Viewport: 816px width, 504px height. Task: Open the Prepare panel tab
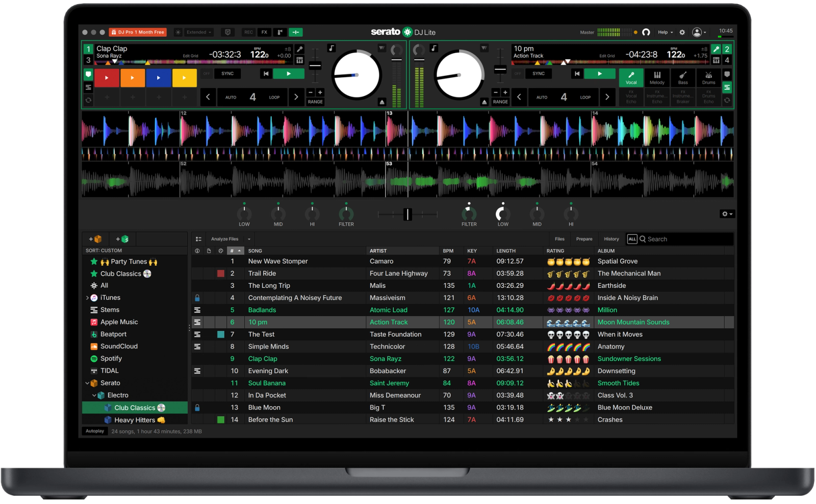(584, 239)
